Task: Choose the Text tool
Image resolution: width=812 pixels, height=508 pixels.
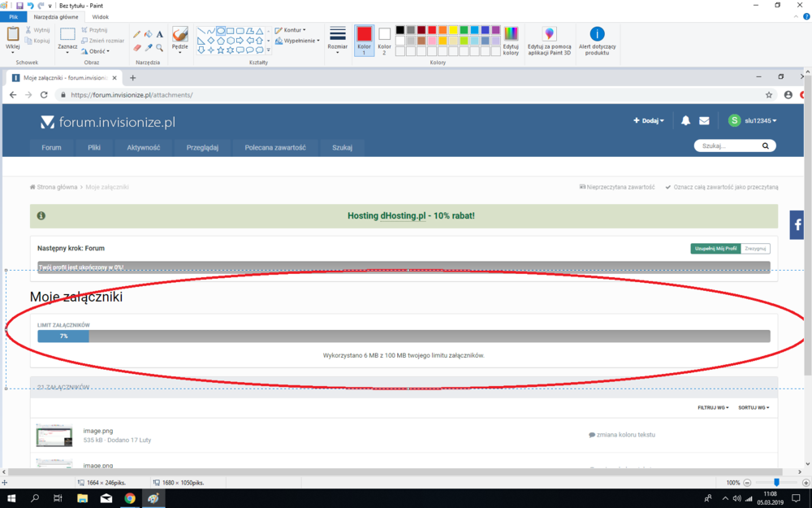Action: (x=160, y=34)
